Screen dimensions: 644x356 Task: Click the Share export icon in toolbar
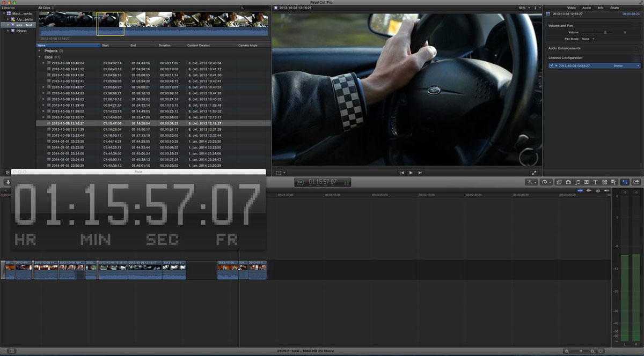coord(636,182)
